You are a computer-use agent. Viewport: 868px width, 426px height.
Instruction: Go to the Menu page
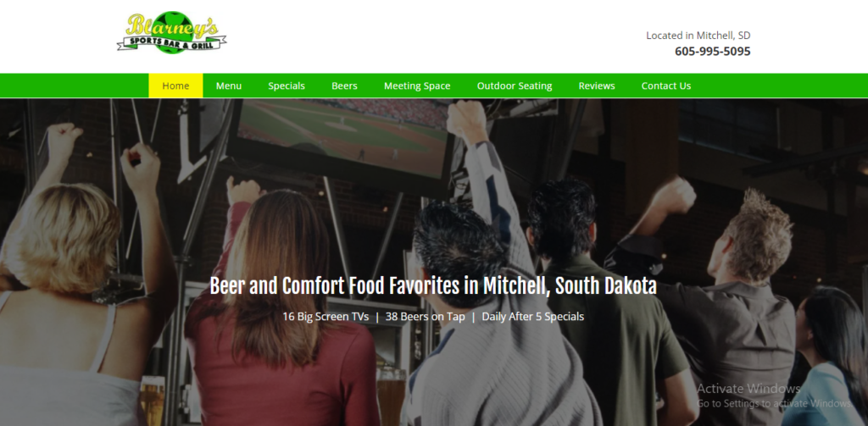[x=229, y=86]
